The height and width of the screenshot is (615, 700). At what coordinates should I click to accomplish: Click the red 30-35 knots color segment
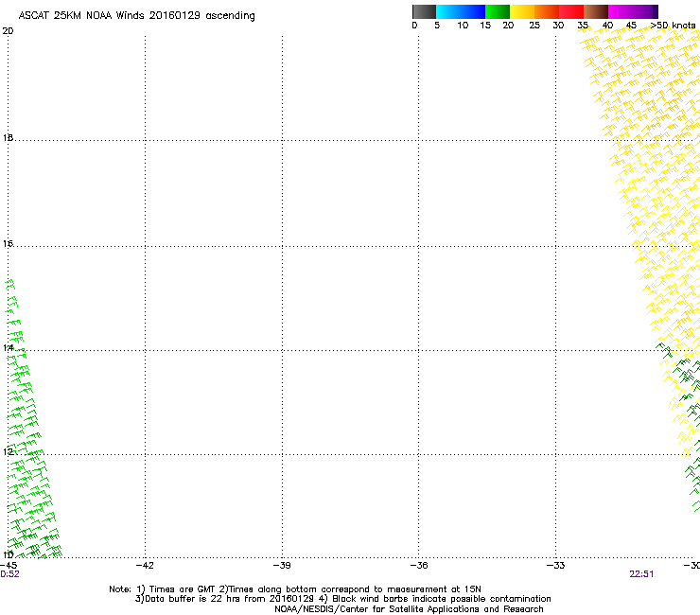coord(571,11)
